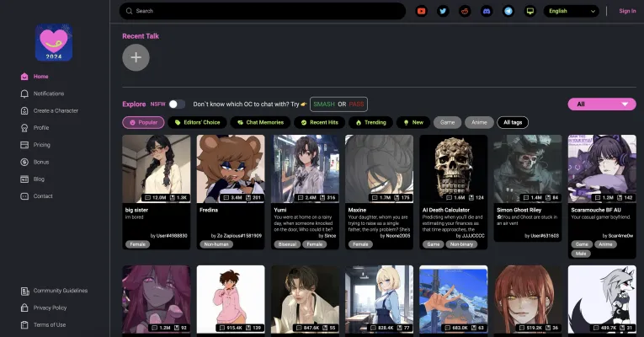Open the big sister character card
644x337 pixels.
(156, 192)
